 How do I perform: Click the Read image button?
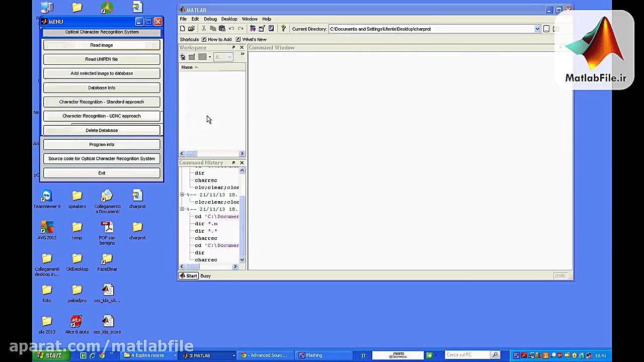click(x=102, y=45)
